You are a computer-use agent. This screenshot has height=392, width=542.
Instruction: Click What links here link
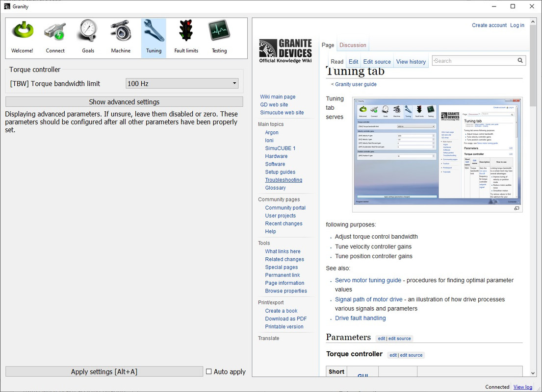(x=283, y=251)
